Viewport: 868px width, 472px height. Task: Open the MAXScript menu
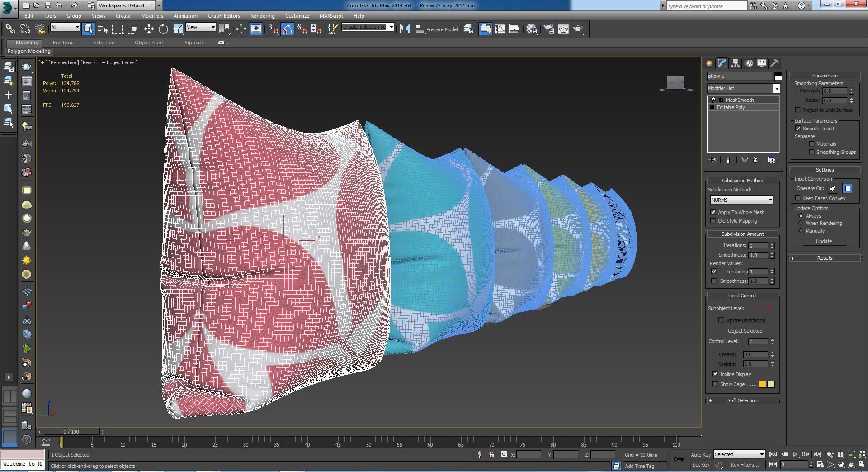(331, 16)
